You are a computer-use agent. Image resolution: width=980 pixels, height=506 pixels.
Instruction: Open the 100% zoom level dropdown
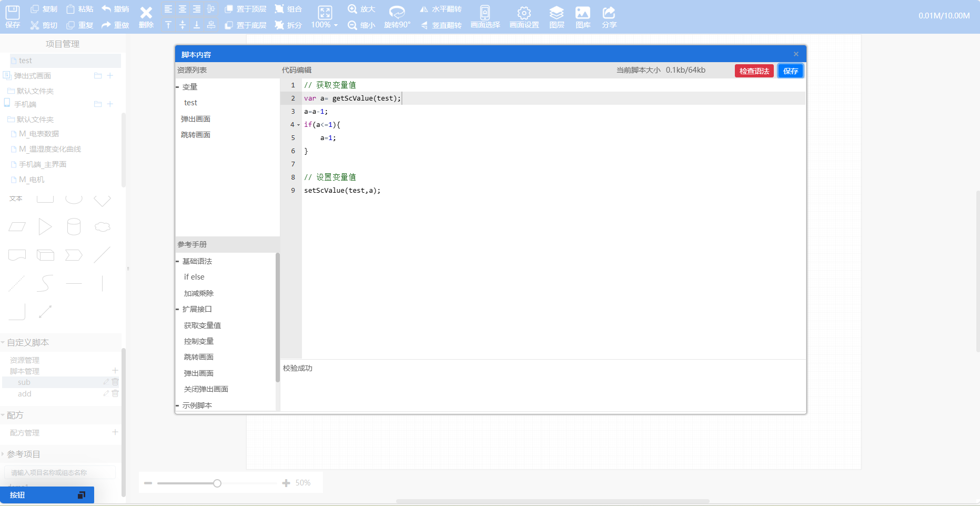point(325,25)
